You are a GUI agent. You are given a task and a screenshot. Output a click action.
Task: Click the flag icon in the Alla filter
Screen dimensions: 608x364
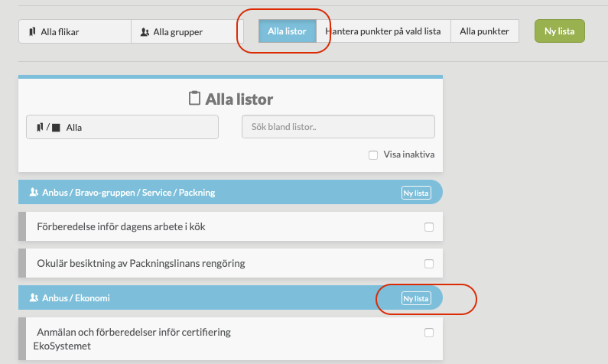pos(39,128)
